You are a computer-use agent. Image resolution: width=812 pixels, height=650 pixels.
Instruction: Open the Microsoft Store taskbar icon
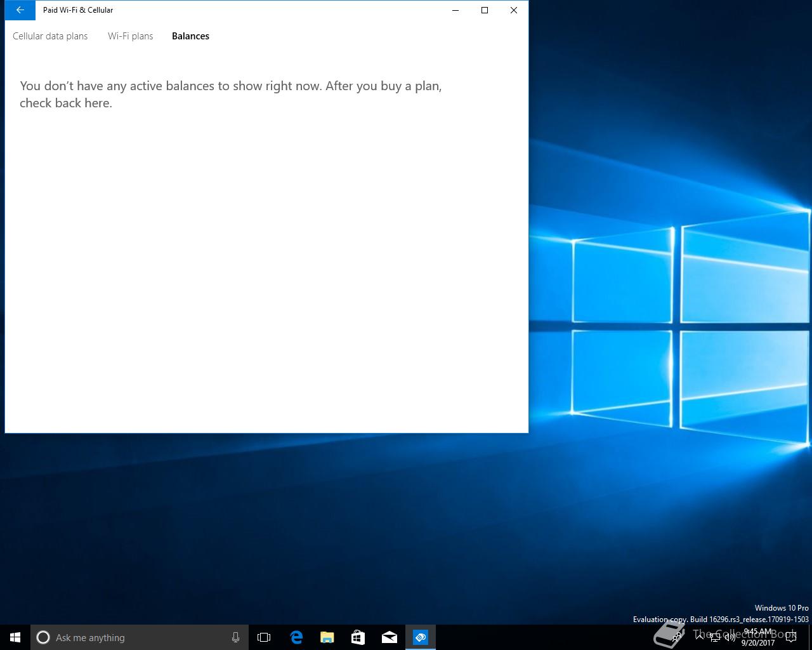pos(358,637)
